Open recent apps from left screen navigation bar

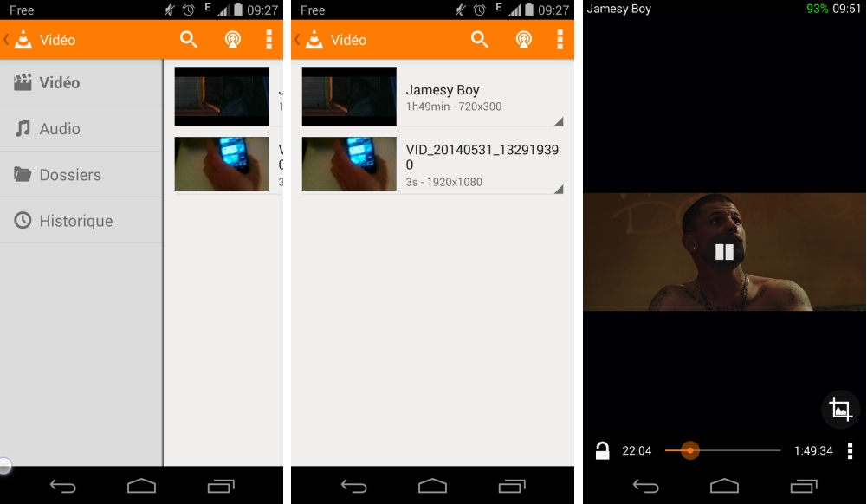[221, 486]
